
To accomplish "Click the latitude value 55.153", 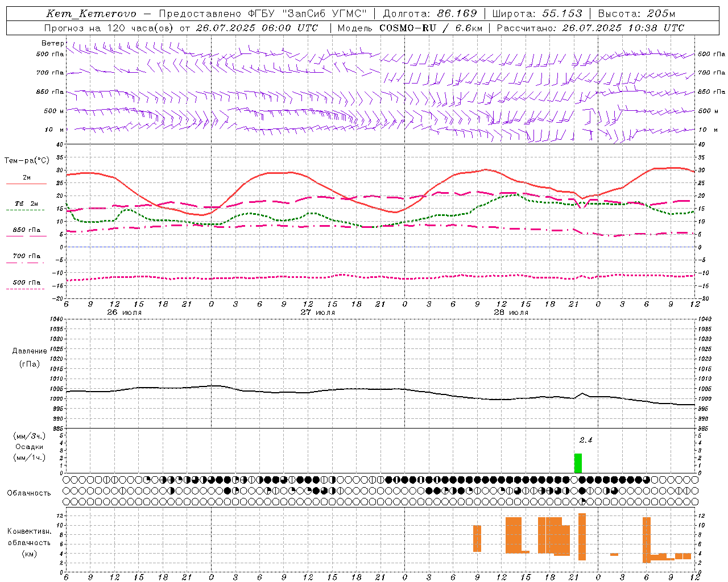I will [x=562, y=14].
